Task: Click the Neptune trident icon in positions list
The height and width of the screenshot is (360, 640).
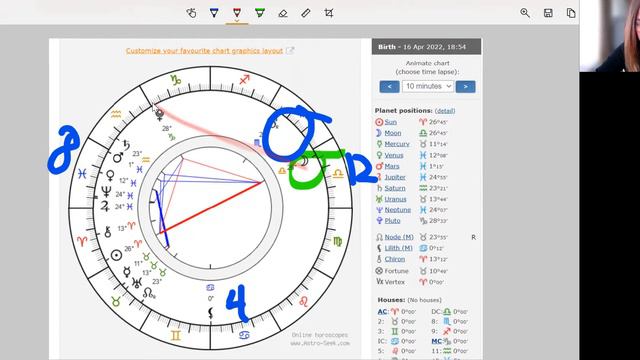Action: (x=379, y=210)
